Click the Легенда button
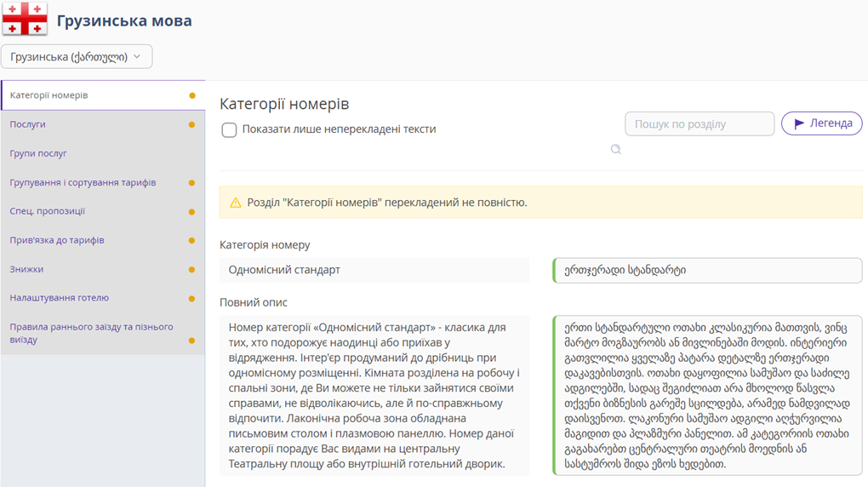The width and height of the screenshot is (868, 487). (821, 123)
